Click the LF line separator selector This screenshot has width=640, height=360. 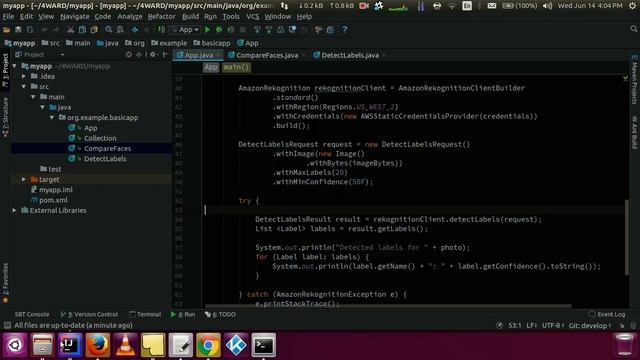click(531, 325)
